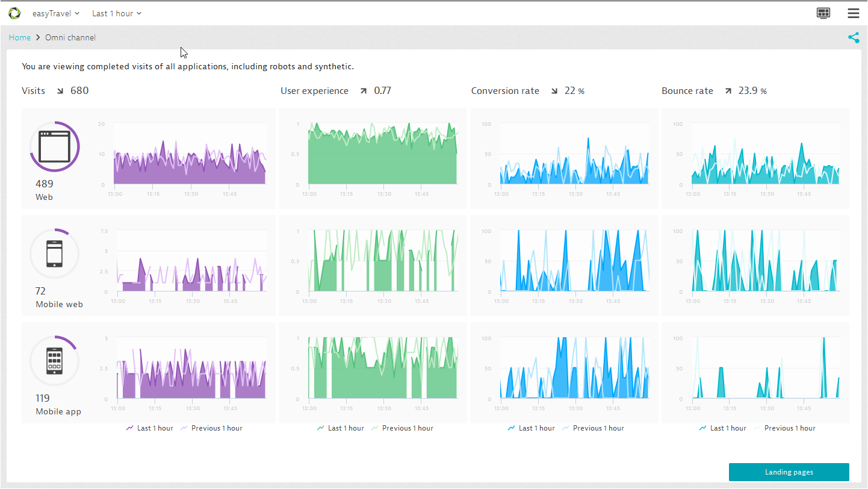Viewport: 868px width, 489px height.
Task: Click the share icon
Action: point(854,38)
